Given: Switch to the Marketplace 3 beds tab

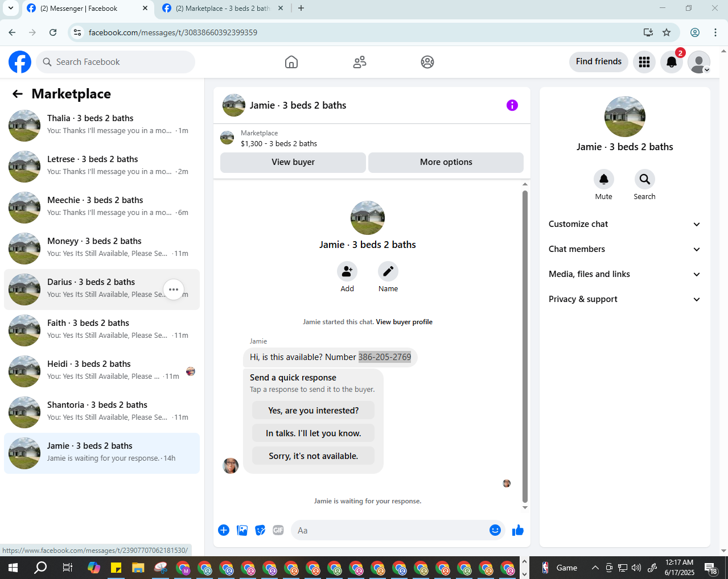Looking at the screenshot, I should pyautogui.click(x=223, y=9).
